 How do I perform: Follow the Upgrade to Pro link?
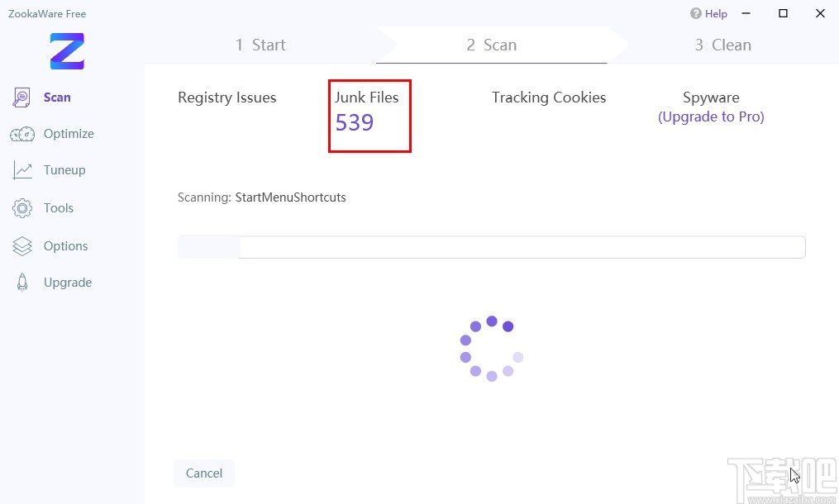click(x=711, y=117)
